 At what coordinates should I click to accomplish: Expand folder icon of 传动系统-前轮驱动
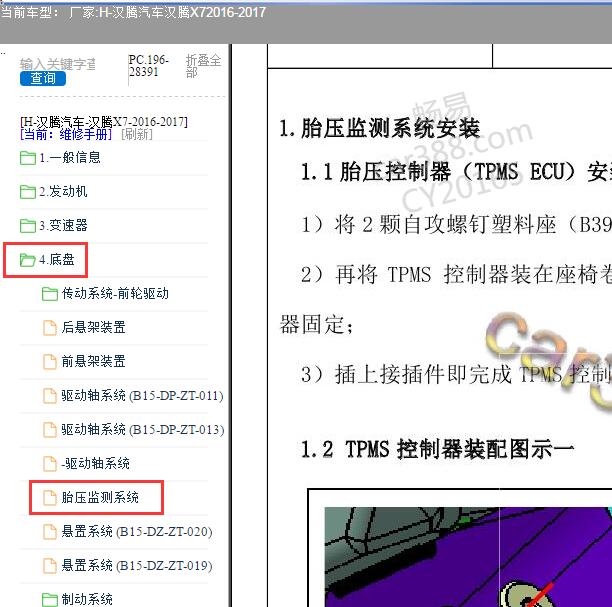click(50, 294)
